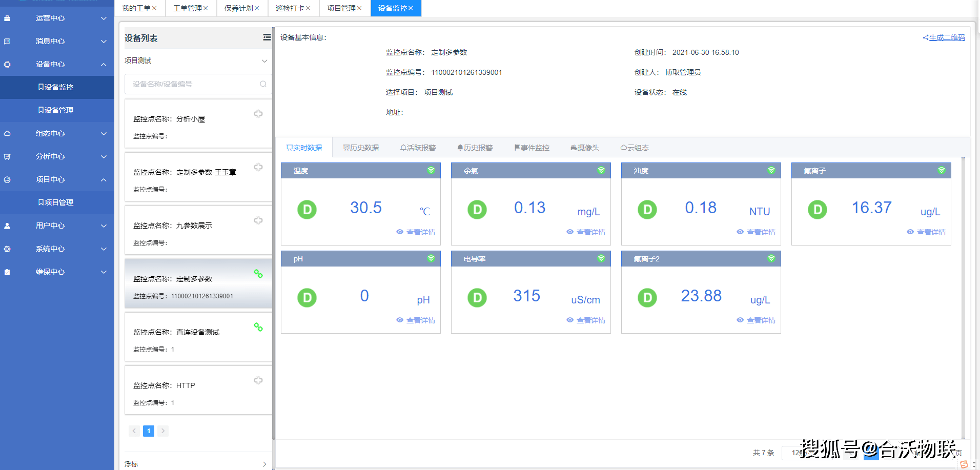Image resolution: width=980 pixels, height=470 pixels.
Task: Click the wifi signal icon on 电导率 card
Action: coord(601,258)
